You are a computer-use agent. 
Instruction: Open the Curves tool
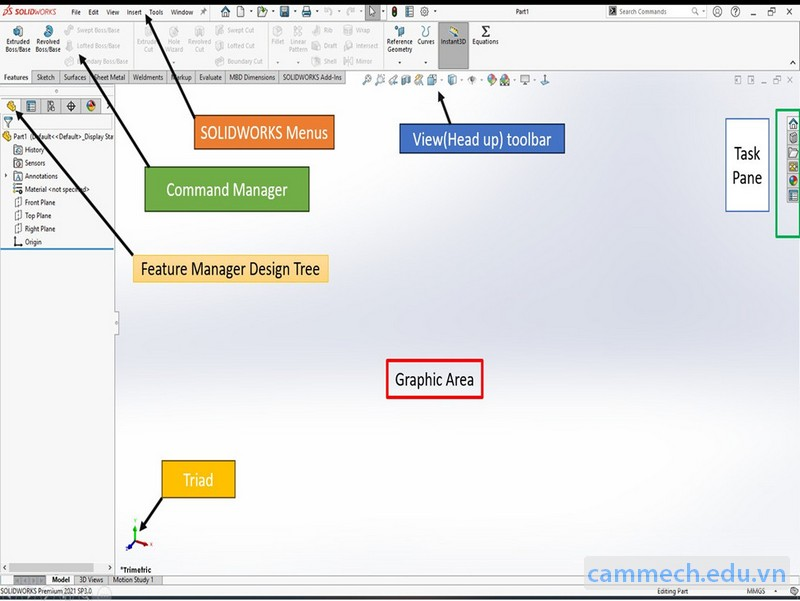(426, 36)
